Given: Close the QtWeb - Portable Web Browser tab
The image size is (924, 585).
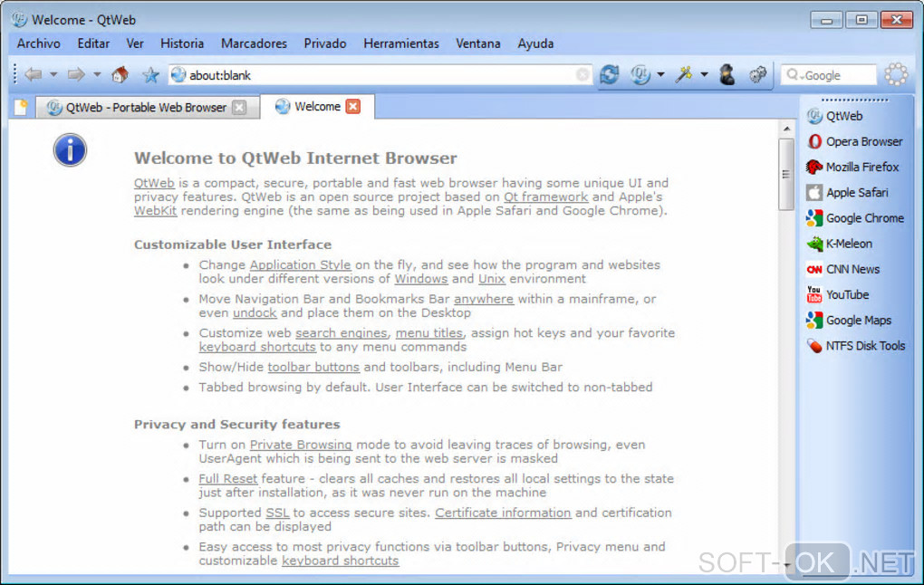Looking at the screenshot, I should [239, 107].
